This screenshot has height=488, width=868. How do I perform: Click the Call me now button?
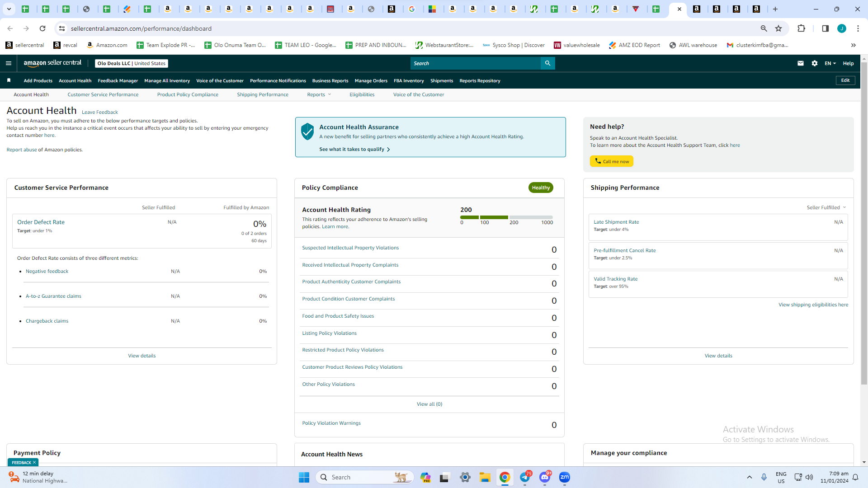coord(611,161)
